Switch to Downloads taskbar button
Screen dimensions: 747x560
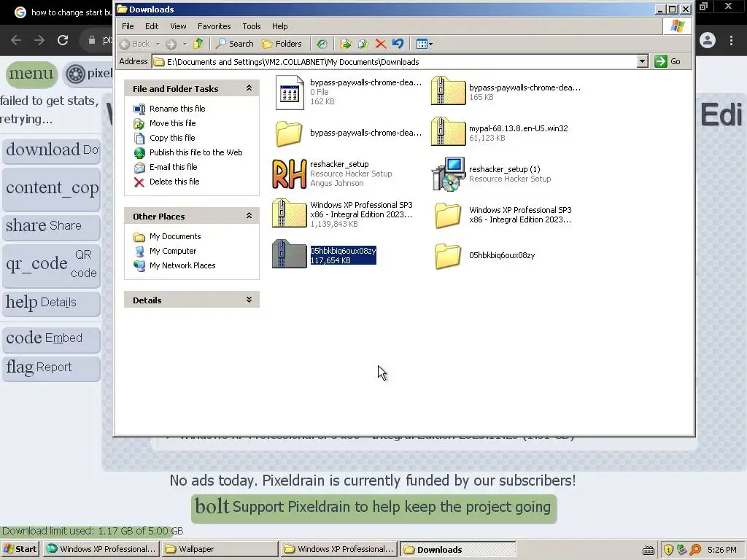tap(457, 549)
